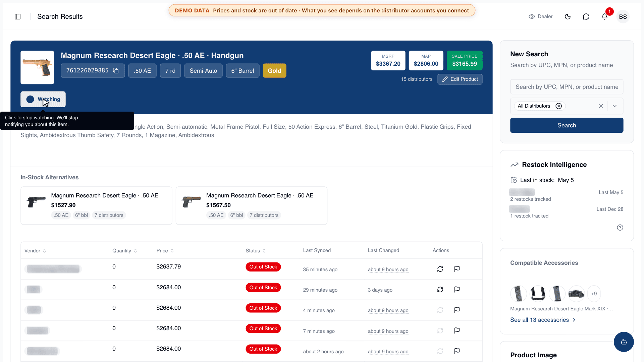
Task: Flag the row synced about 2 hours ago
Action: point(457,351)
